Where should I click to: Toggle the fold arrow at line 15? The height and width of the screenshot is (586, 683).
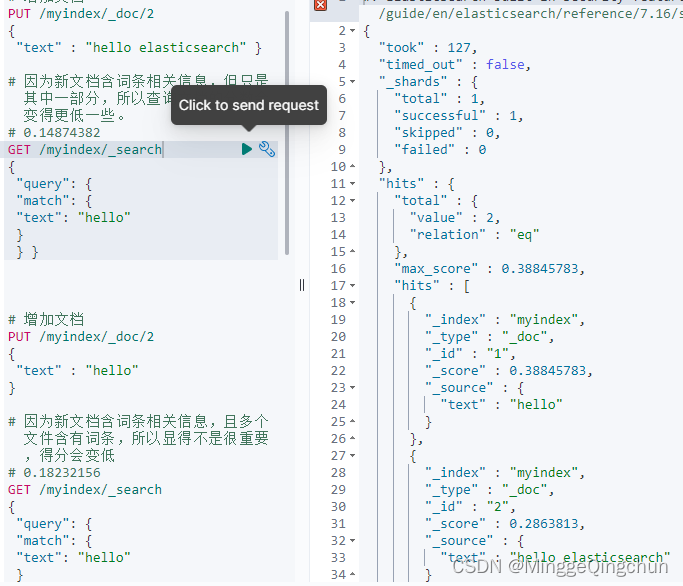(x=352, y=251)
